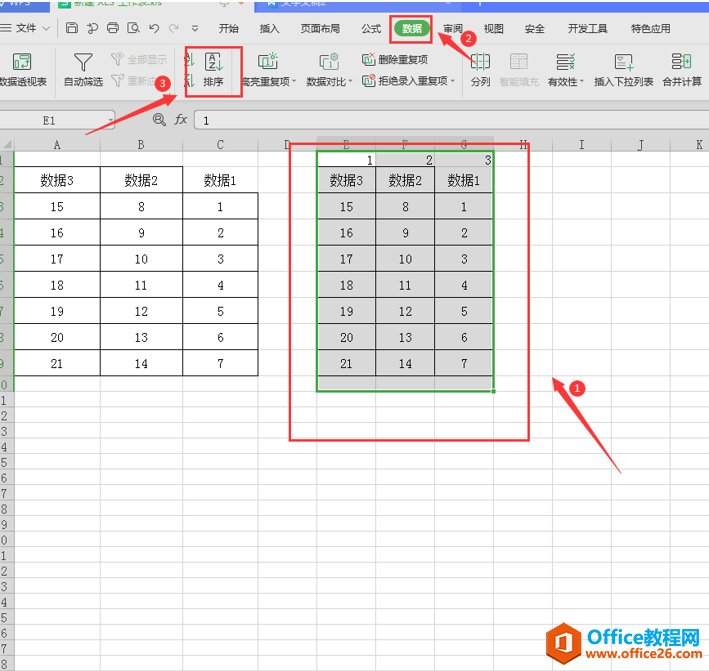Click cell E2 containing 数据3 in selection
The height and width of the screenshot is (671, 709).
[346, 180]
